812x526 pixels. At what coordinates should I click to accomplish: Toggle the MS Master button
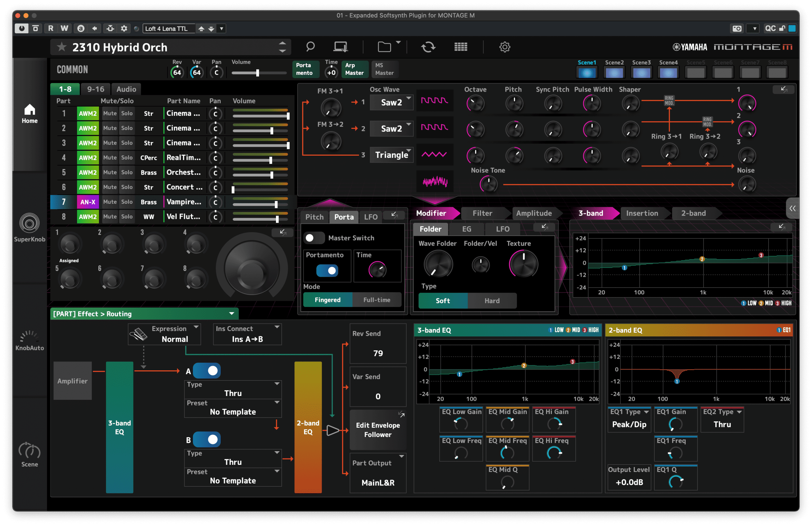[385, 69]
